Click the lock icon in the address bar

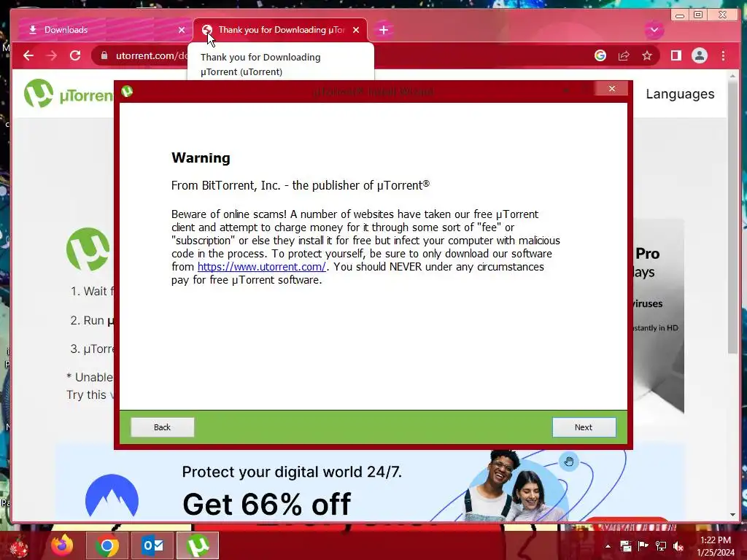[x=104, y=55]
